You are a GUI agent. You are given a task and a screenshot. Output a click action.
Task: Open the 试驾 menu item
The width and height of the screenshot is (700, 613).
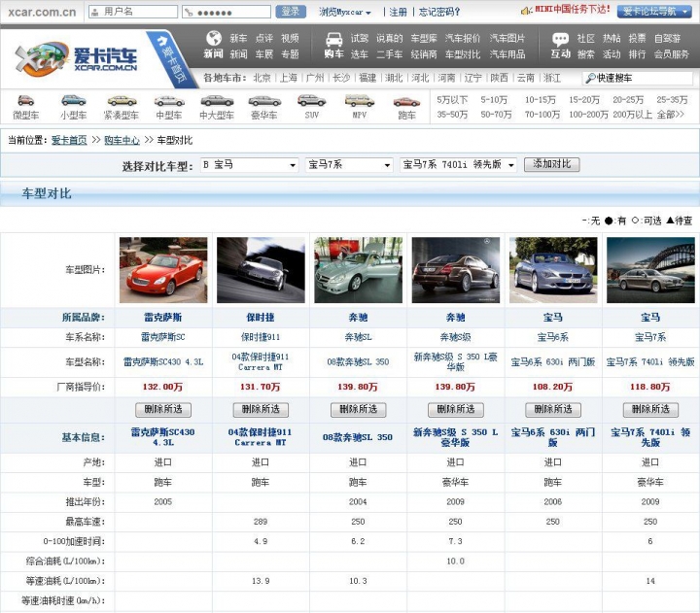360,38
